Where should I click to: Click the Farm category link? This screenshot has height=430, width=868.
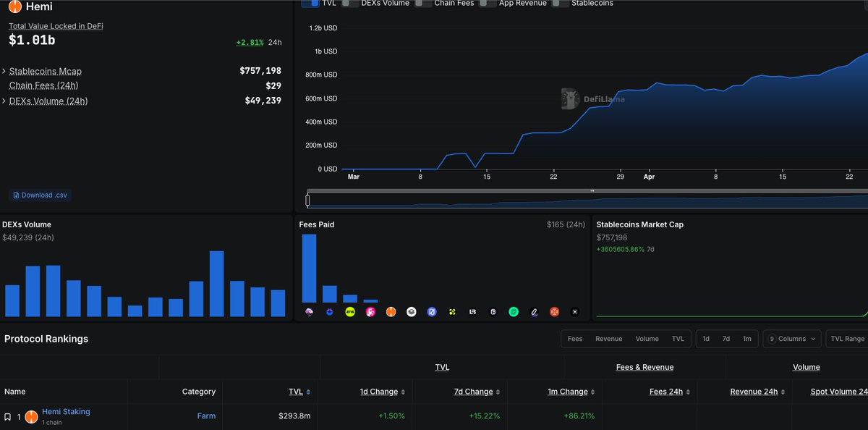[x=206, y=416]
